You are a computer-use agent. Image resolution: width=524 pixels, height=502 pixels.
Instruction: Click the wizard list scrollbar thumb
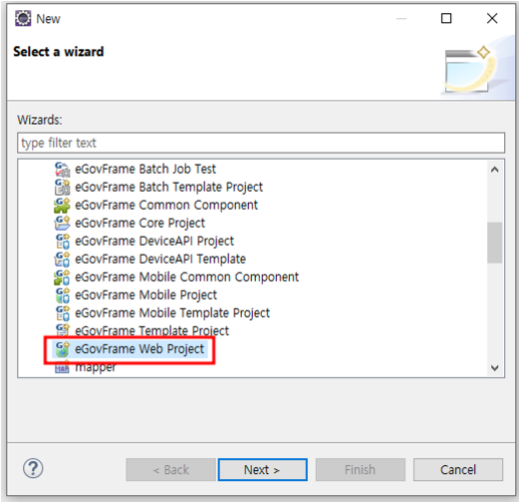(x=495, y=243)
